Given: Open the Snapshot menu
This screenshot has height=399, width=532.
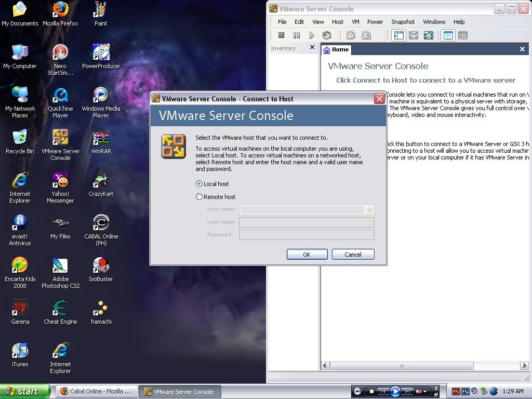Looking at the screenshot, I should click(x=403, y=22).
